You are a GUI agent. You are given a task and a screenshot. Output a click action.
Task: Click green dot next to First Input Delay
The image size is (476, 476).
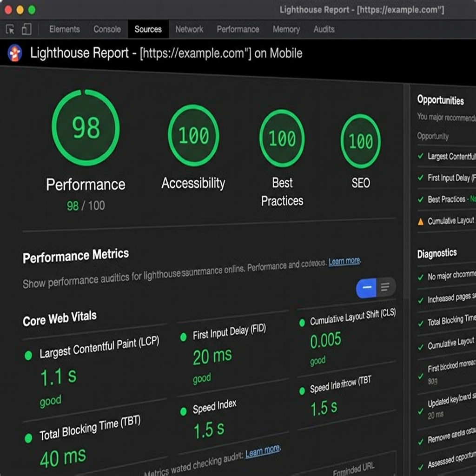click(x=183, y=337)
